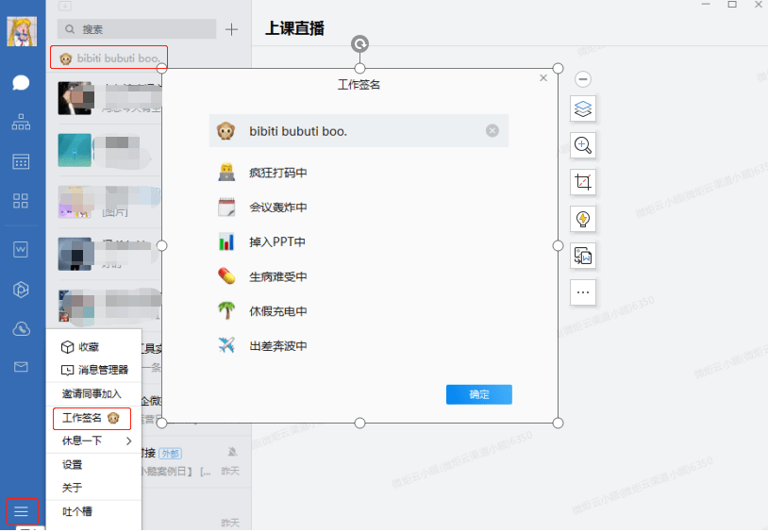Open the Contacts organization chart icon
This screenshot has width=768, height=532.
pos(21,122)
